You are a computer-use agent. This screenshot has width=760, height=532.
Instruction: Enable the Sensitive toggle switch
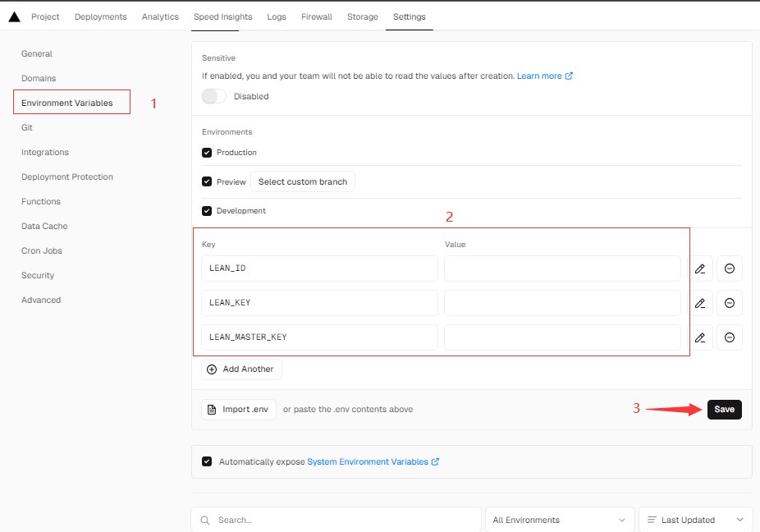pyautogui.click(x=214, y=96)
